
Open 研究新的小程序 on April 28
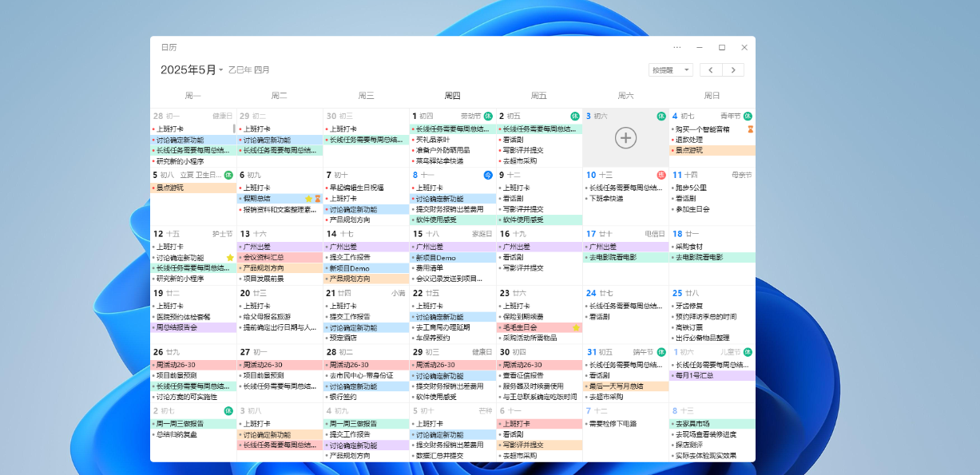coord(193,160)
